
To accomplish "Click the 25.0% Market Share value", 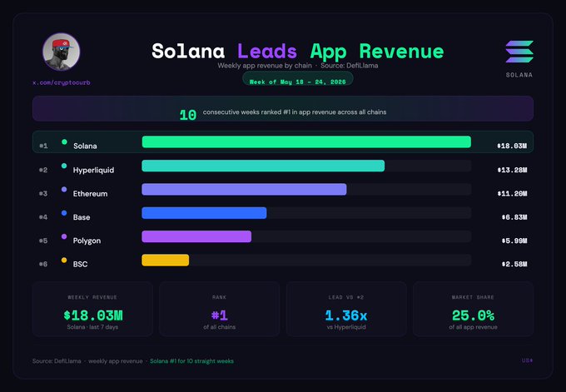I will pos(474,315).
